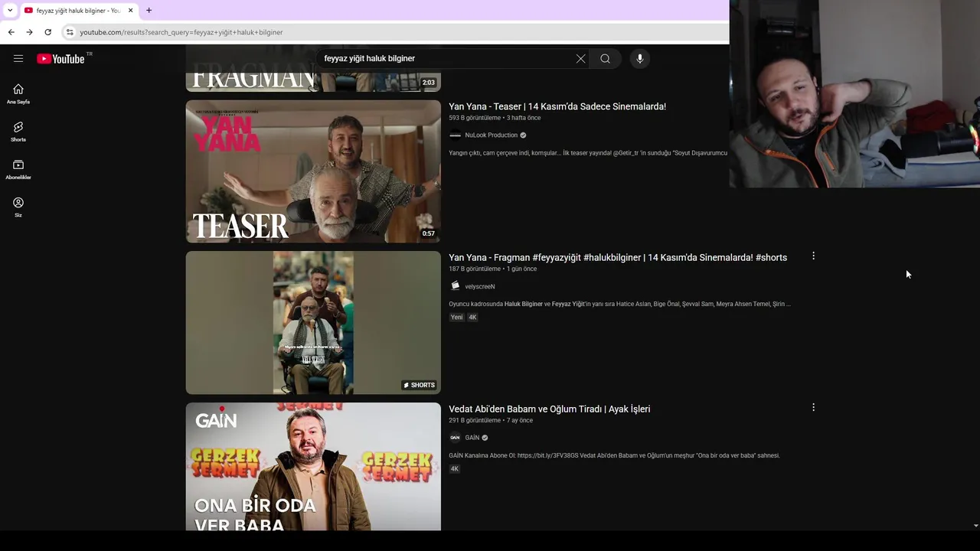Open the Siz profile section
Viewport: 980px width, 551px height.
pyautogui.click(x=18, y=207)
